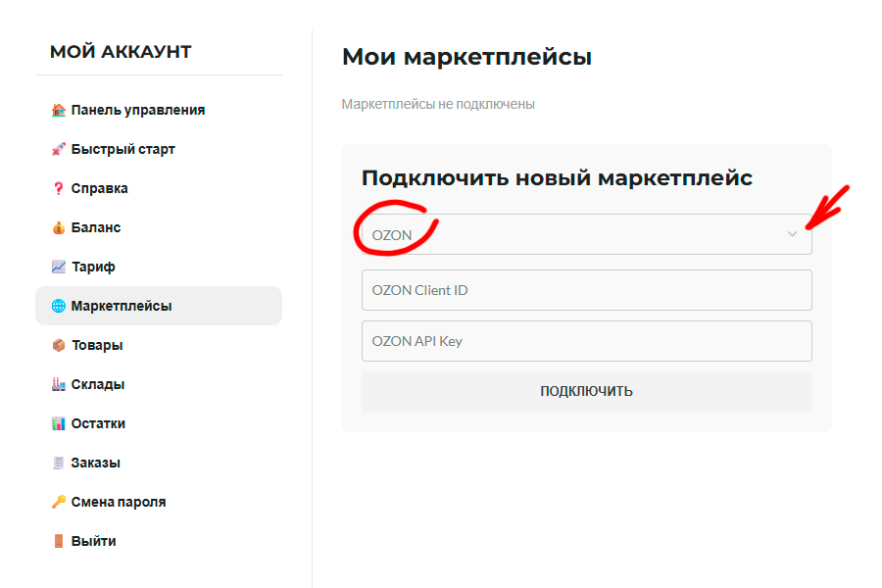Viewport: 882px width, 588px height.
Task: Click the МОЙ АККАУНТ sidebar heading
Action: 121,52
